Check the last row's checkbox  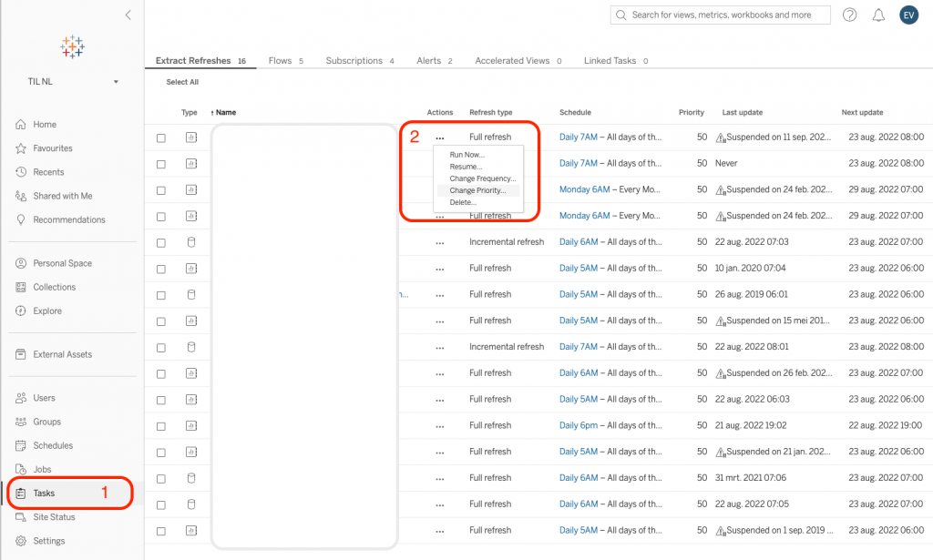click(161, 531)
